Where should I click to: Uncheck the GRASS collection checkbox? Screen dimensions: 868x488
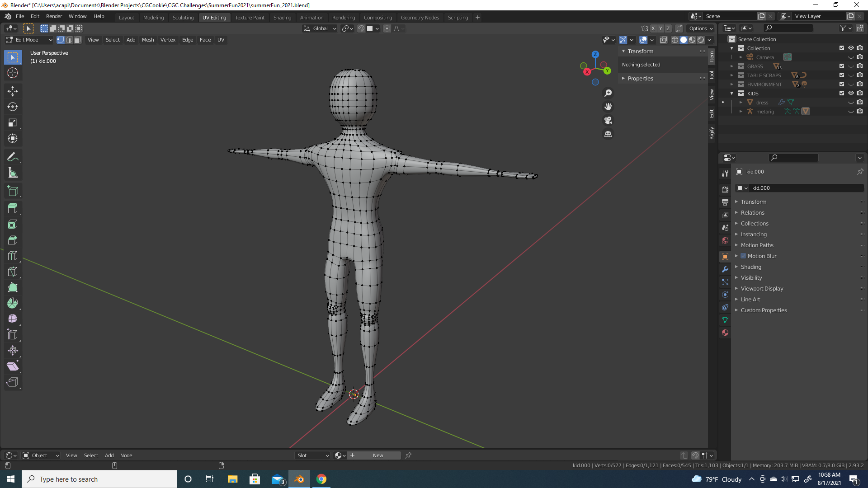(842, 66)
